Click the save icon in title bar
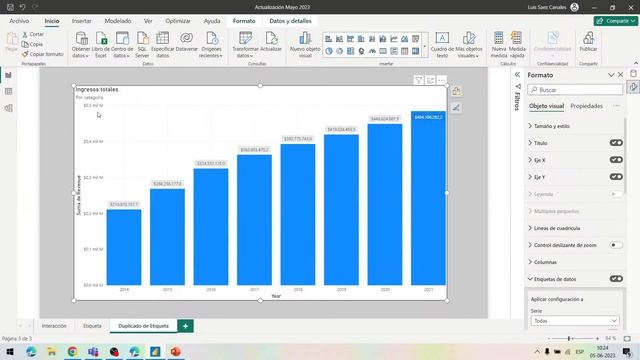 pyautogui.click(x=11, y=7)
